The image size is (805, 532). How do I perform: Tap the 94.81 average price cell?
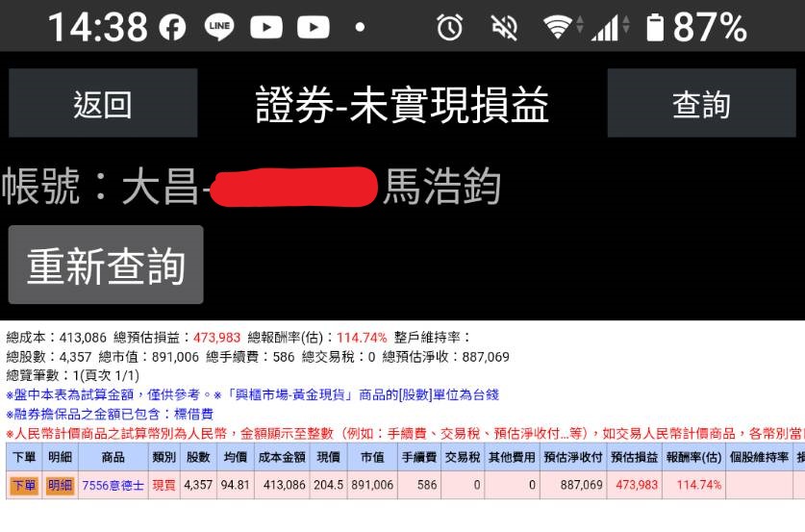[x=235, y=485]
